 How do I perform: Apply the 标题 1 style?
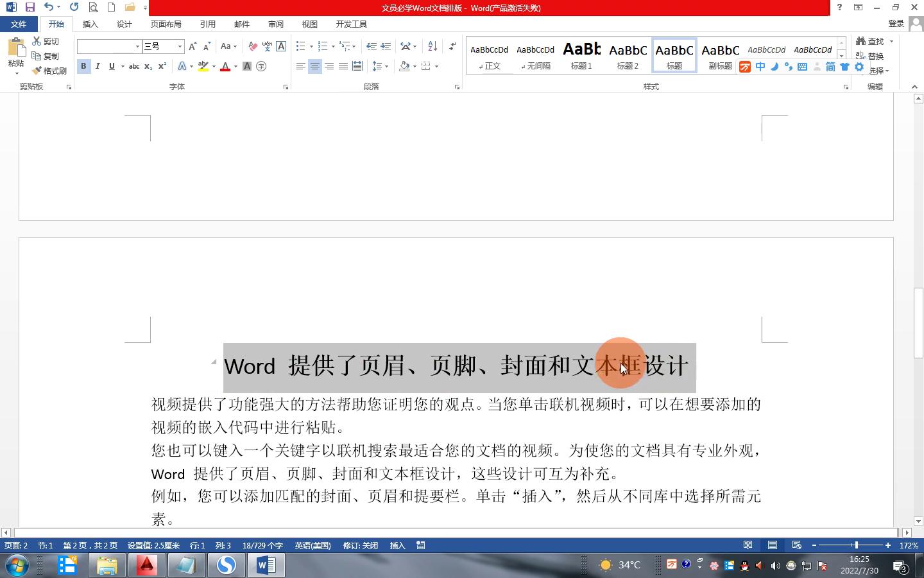(581, 55)
